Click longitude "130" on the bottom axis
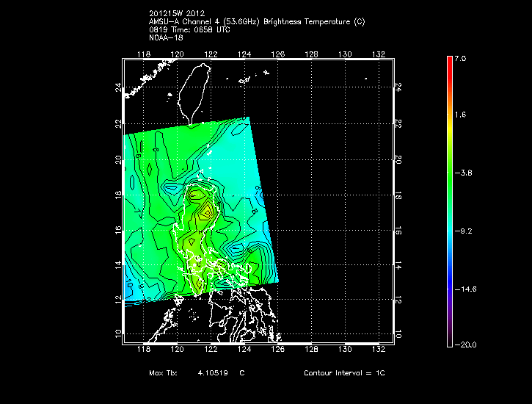The height and width of the screenshot is (404, 532). (x=345, y=350)
